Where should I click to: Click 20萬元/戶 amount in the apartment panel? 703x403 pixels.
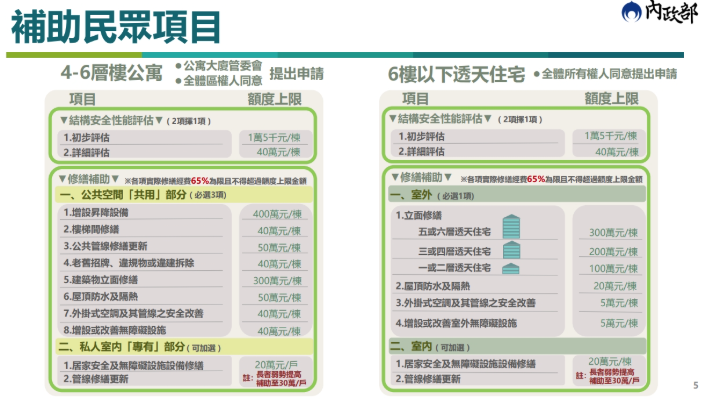pos(276,364)
